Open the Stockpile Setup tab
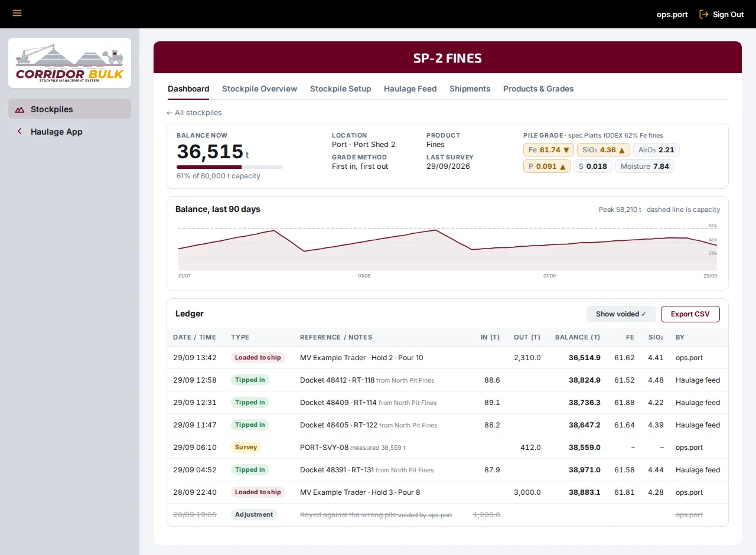The image size is (756, 555). point(341,89)
